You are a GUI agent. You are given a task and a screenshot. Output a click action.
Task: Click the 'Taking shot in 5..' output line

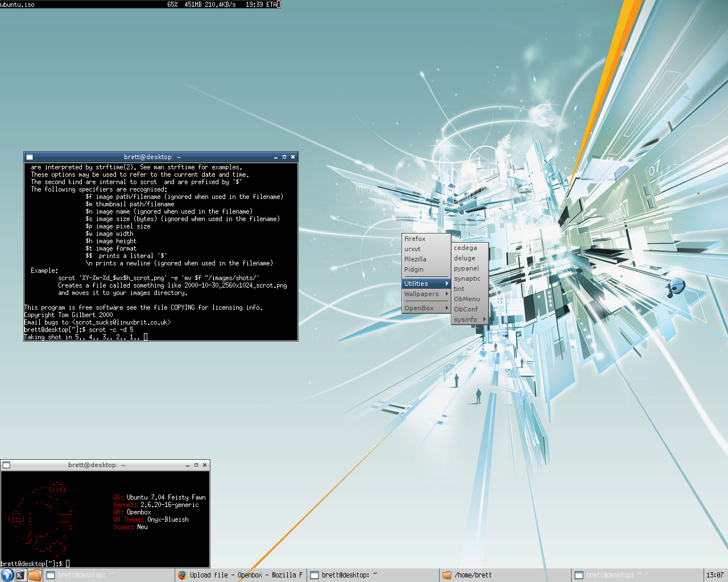(x=85, y=337)
